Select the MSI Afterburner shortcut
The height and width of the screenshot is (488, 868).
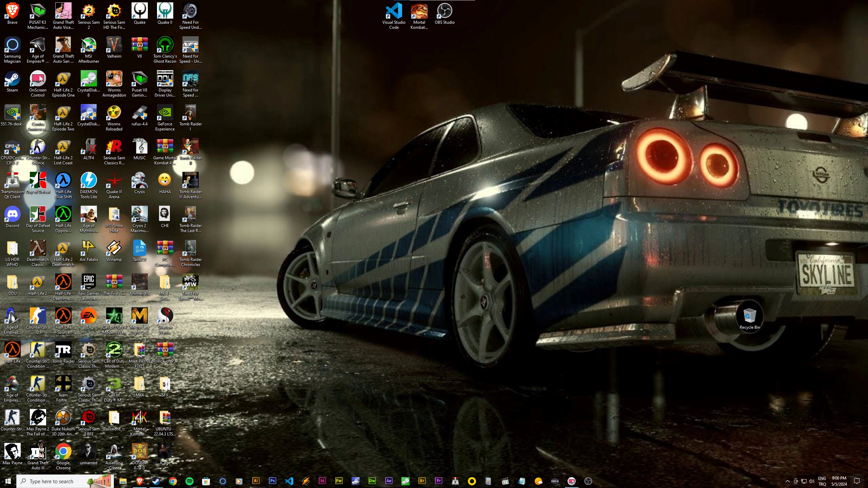(x=88, y=50)
